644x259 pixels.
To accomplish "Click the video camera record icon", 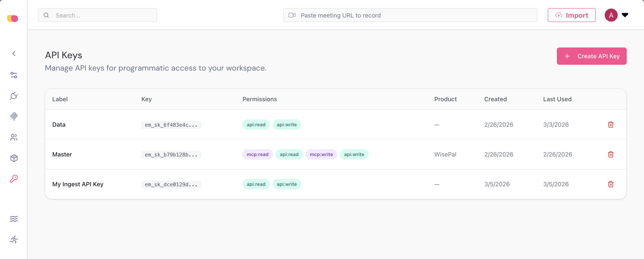I will [292, 15].
